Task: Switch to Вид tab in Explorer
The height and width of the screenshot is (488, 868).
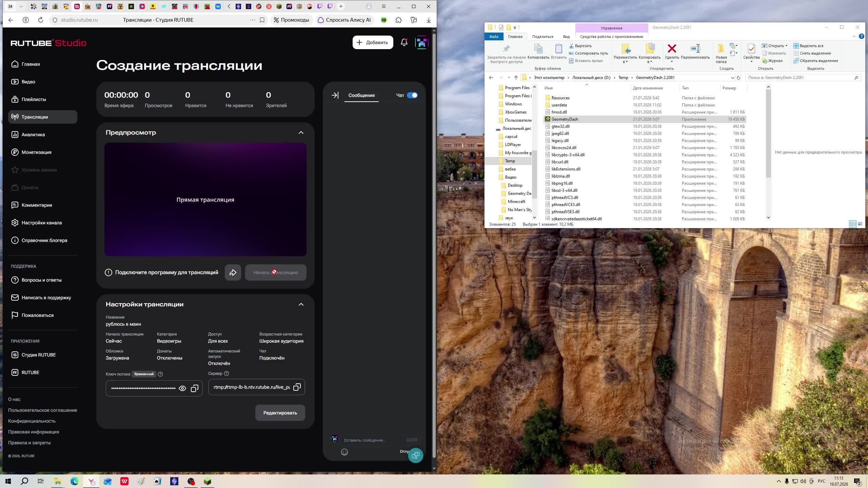Action: pyautogui.click(x=566, y=37)
